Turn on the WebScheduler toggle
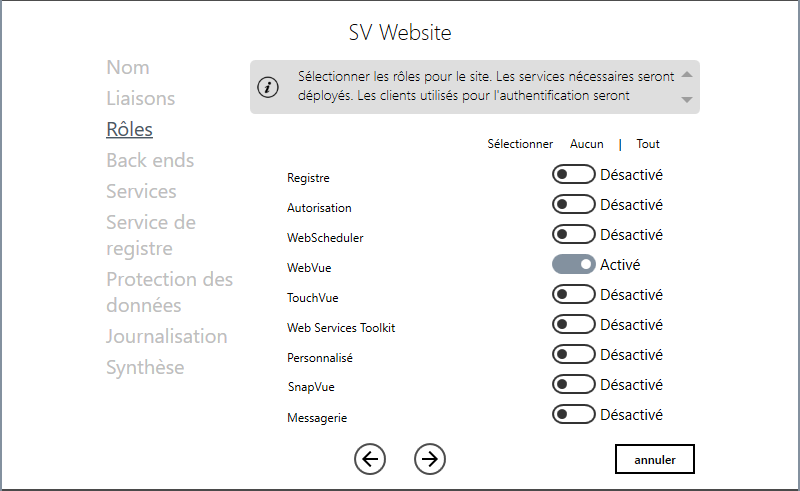The height and width of the screenshot is (491, 800). click(573, 235)
